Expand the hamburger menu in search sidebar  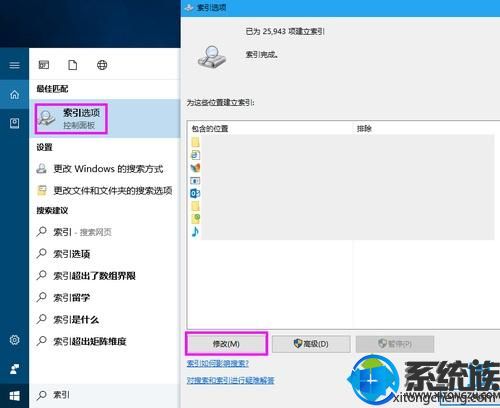click(x=14, y=65)
